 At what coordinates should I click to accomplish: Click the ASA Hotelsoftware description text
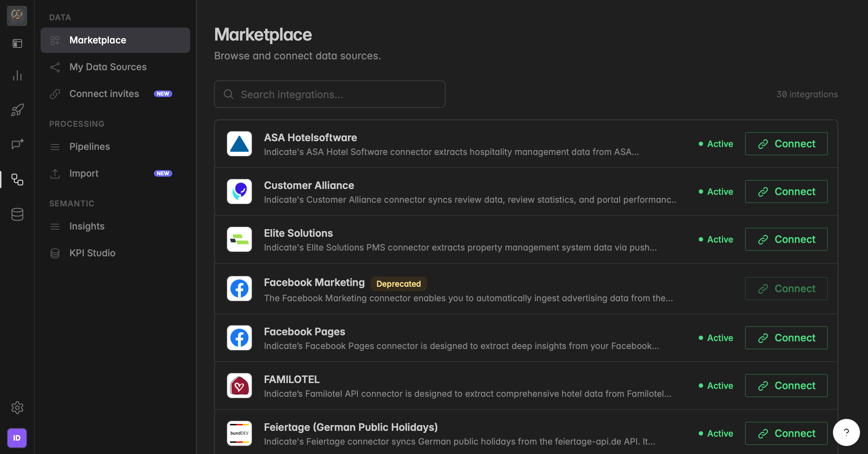(451, 152)
